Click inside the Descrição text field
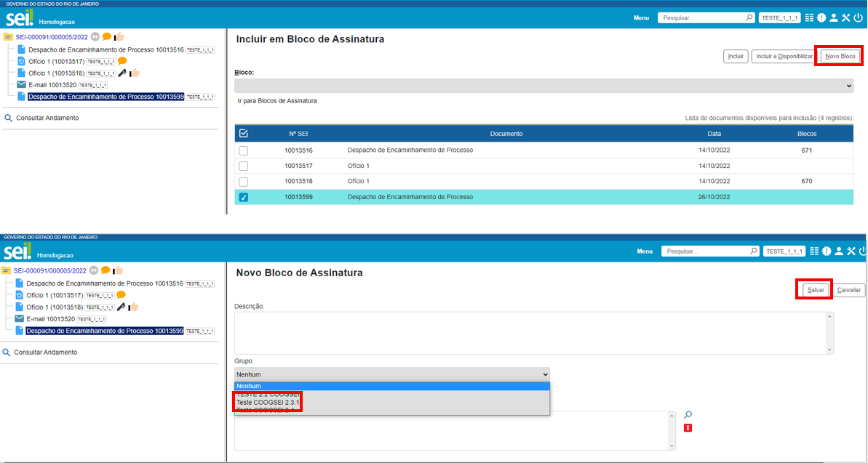The height and width of the screenshot is (463, 868). click(x=528, y=333)
